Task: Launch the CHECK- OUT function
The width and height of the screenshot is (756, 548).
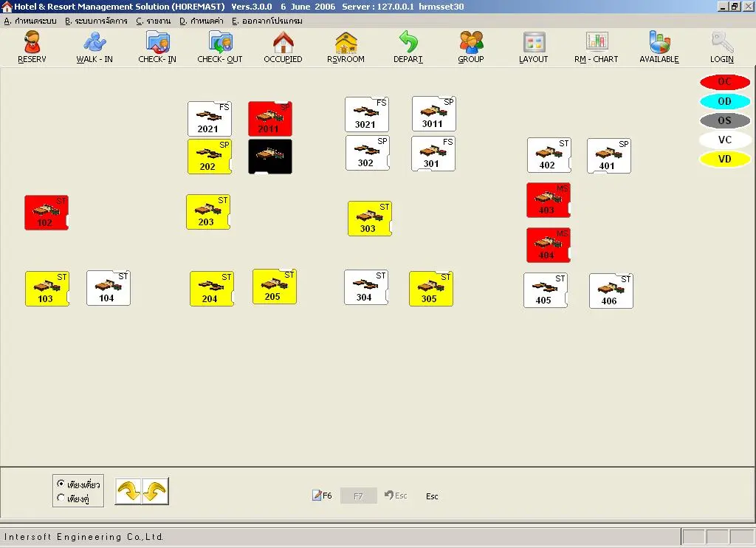Action: coord(220,47)
